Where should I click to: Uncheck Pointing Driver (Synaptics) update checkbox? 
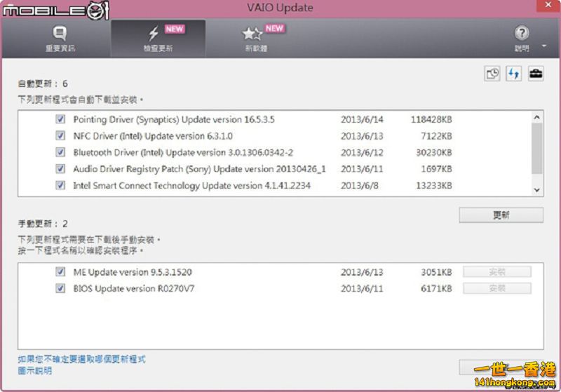click(x=60, y=119)
